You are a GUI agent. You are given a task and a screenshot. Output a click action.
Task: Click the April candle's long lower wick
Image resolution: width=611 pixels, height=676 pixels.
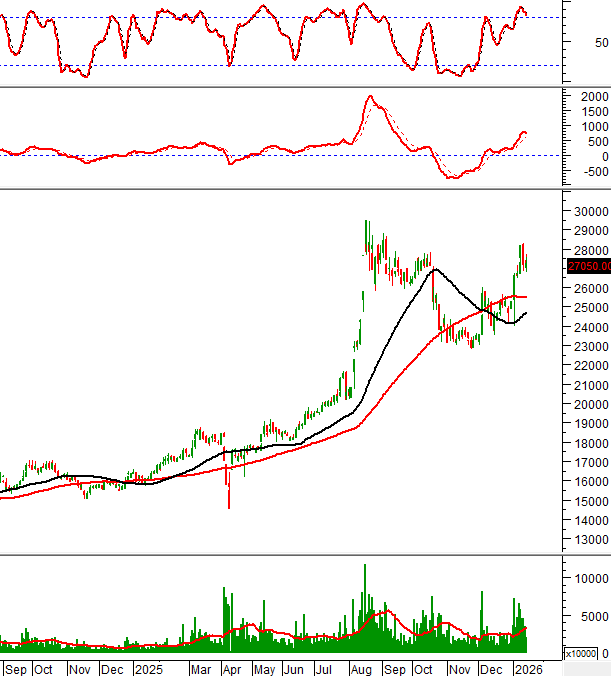pyautogui.click(x=228, y=495)
